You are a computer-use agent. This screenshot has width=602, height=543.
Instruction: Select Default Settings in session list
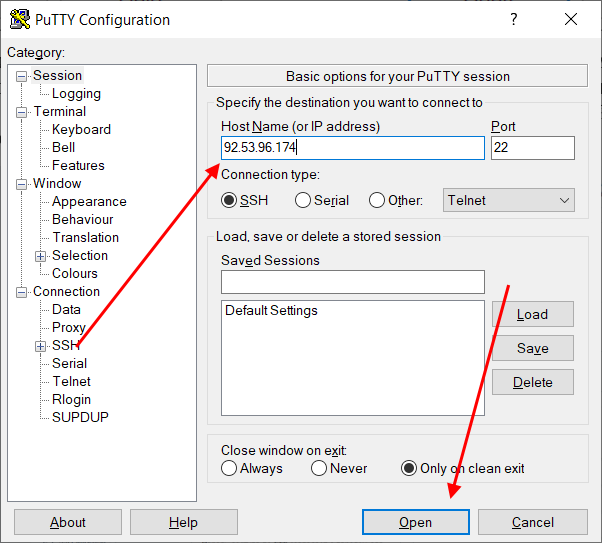[271, 310]
